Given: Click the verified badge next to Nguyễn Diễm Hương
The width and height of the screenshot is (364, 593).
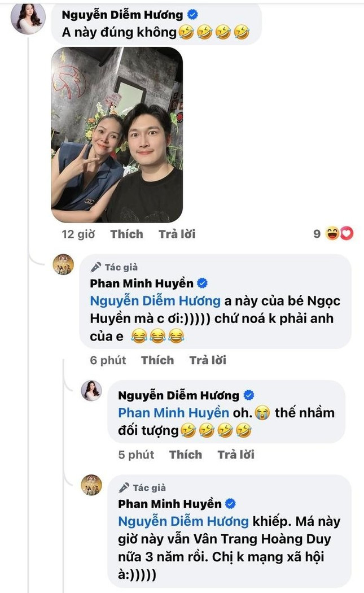Looking at the screenshot, I should pyautogui.click(x=193, y=15).
